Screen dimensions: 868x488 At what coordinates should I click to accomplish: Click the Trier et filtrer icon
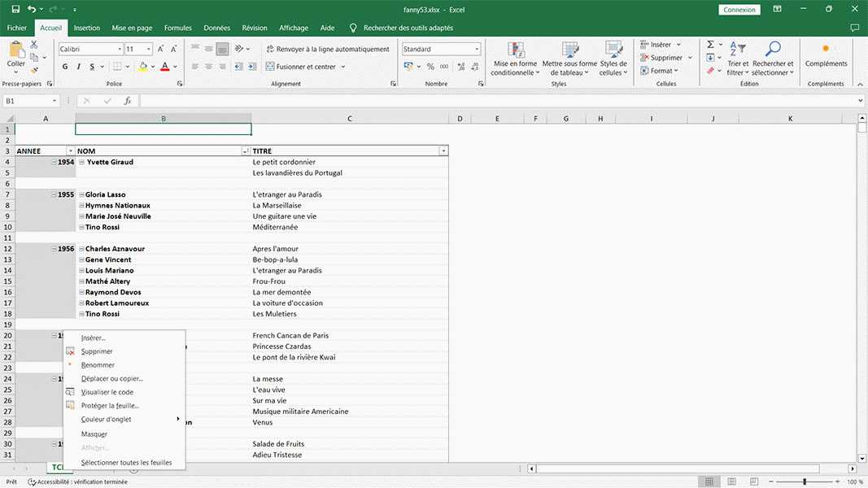pos(738,50)
